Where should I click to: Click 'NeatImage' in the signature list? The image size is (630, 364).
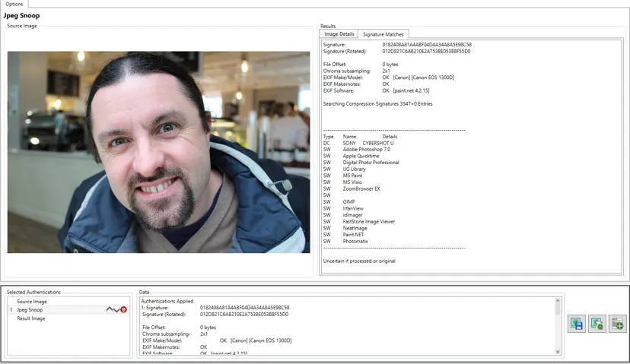pyautogui.click(x=355, y=228)
